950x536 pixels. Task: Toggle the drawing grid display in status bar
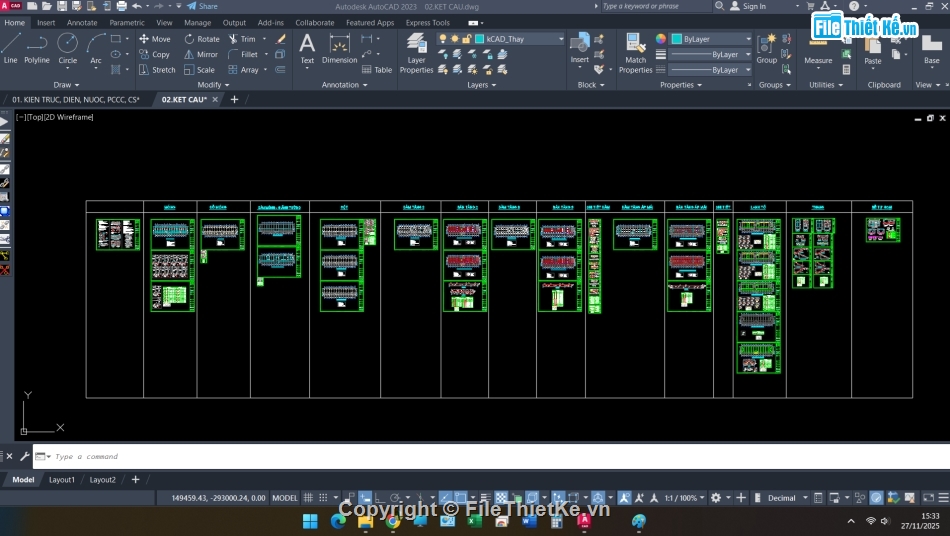coord(309,497)
